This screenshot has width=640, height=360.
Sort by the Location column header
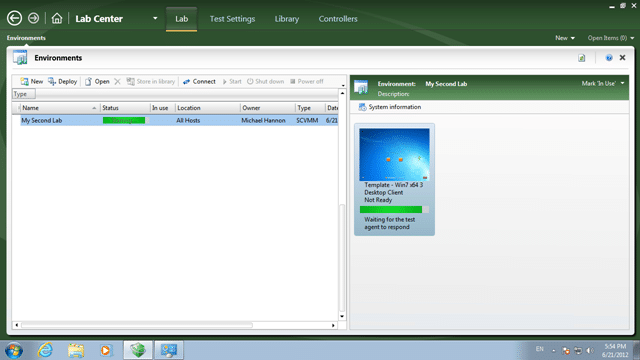click(208, 108)
